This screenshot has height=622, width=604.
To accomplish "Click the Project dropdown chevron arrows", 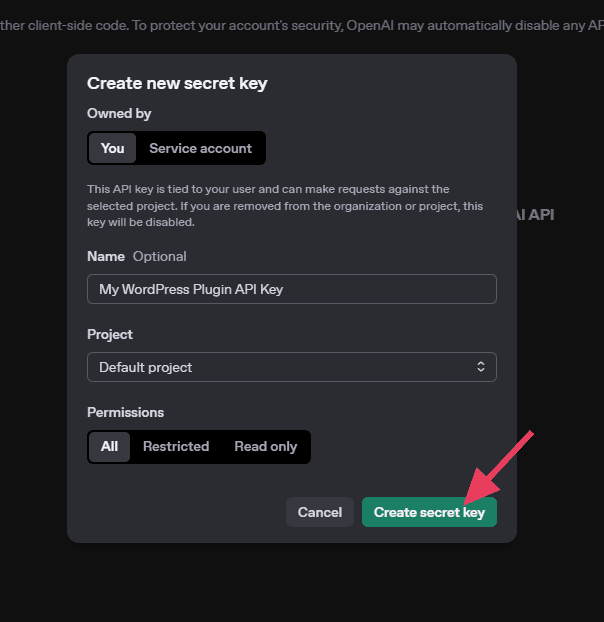I will 481,367.
